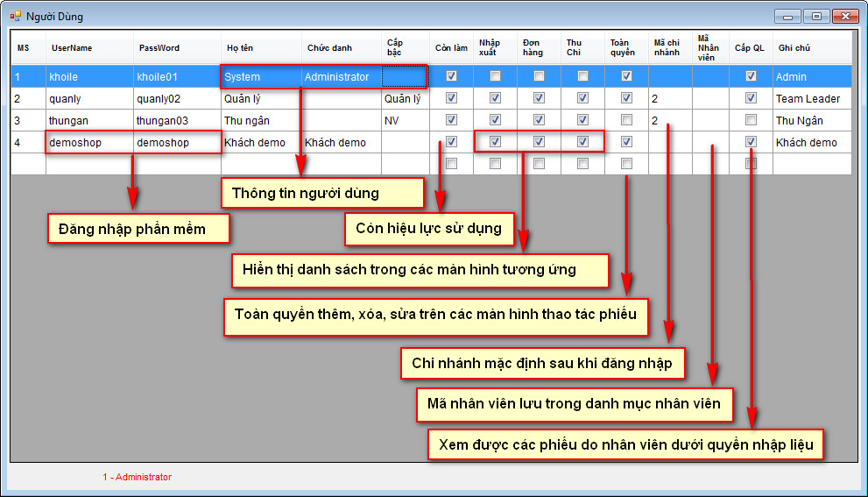Uncheck Cấp QL for user quanly

point(751,98)
